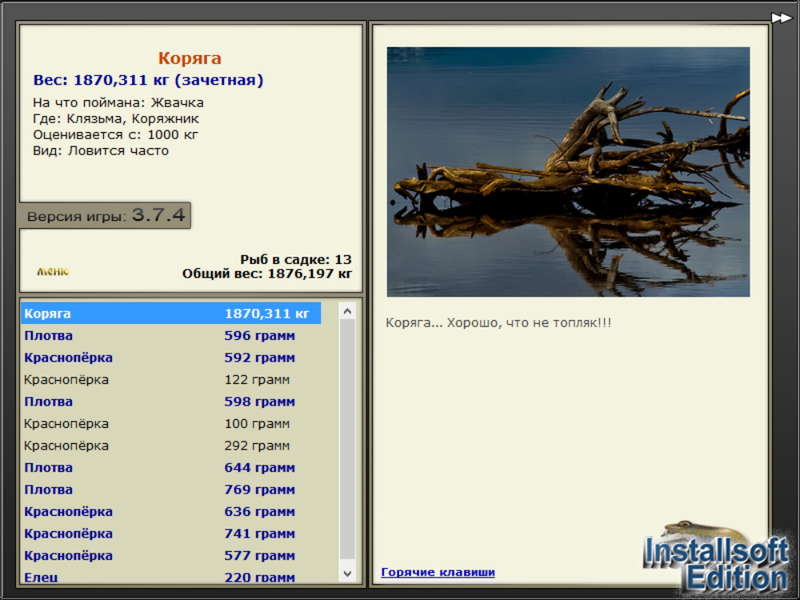Open the Горячие клавиши link

(x=438, y=572)
